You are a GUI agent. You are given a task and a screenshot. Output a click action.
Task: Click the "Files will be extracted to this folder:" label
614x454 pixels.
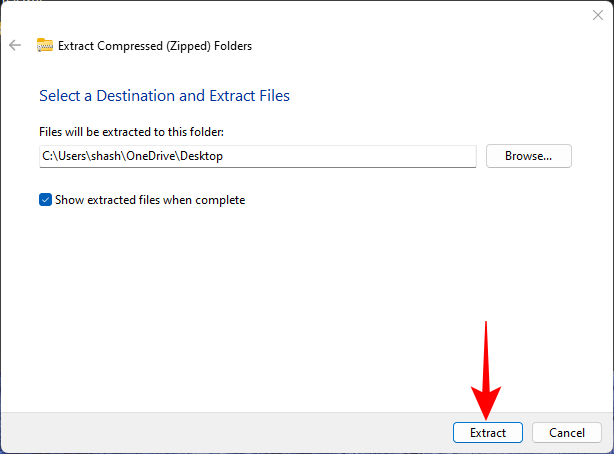(131, 131)
